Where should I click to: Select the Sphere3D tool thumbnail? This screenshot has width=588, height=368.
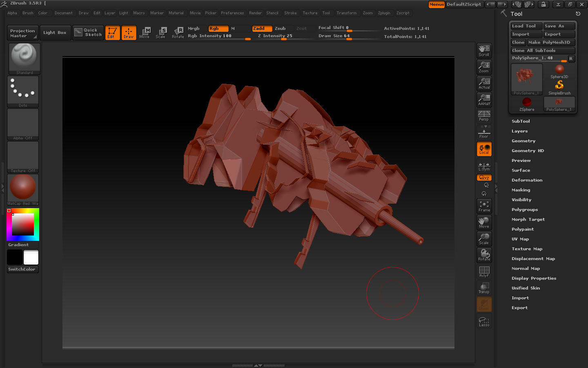(x=559, y=71)
